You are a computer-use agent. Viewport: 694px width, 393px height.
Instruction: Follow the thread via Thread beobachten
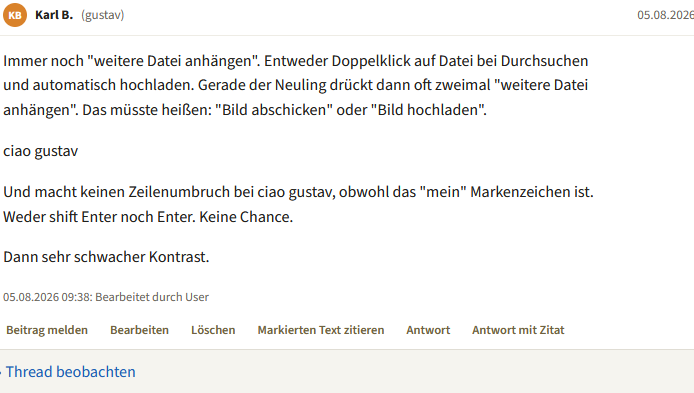[x=70, y=372]
